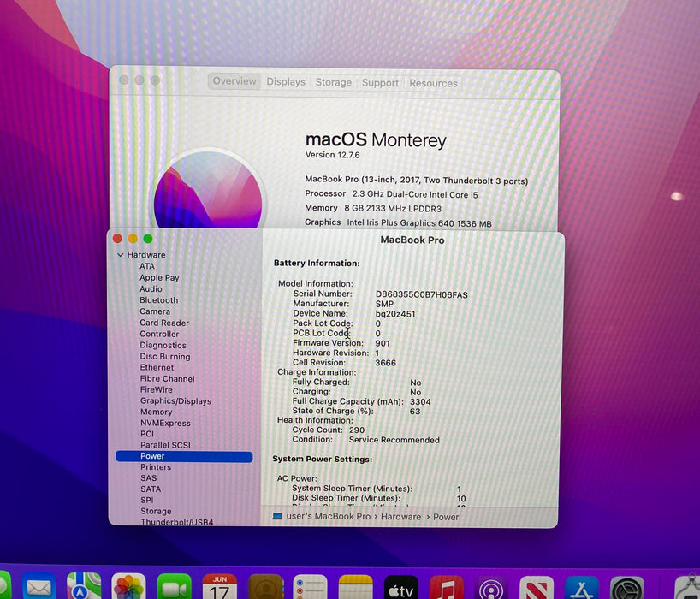Select SPI in the sidebar
Screen dimensions: 700x599
coord(147,500)
